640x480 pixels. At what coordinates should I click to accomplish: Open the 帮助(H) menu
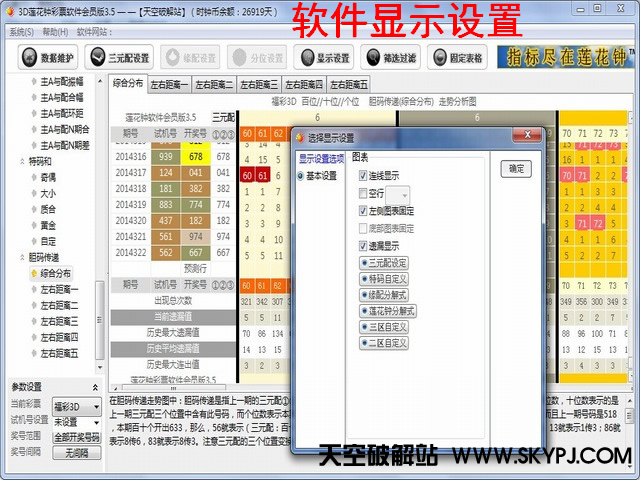[55, 32]
